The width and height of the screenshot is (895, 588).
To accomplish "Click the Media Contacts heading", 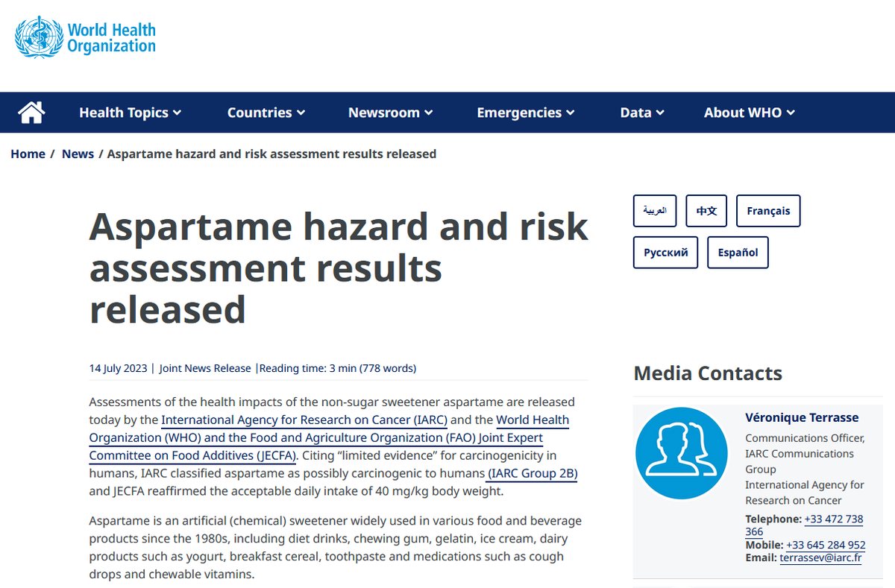I will [x=708, y=373].
